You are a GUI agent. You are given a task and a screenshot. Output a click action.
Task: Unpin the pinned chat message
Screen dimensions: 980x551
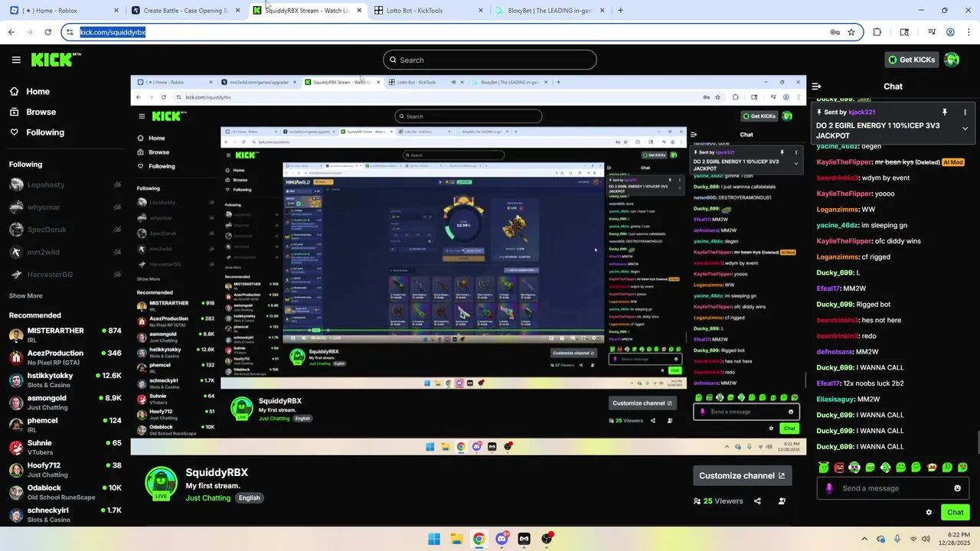(944, 112)
